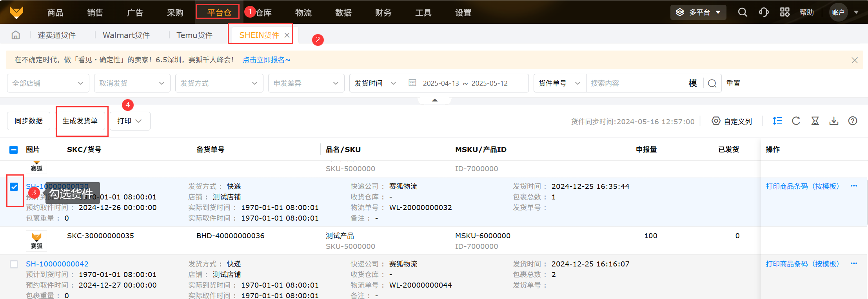Toggle the select-all header checkbox
The image size is (868, 299).
14,150
